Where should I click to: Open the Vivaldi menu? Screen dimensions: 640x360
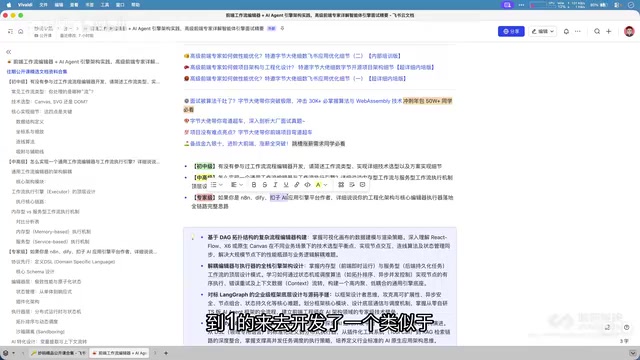(x=25, y=5)
